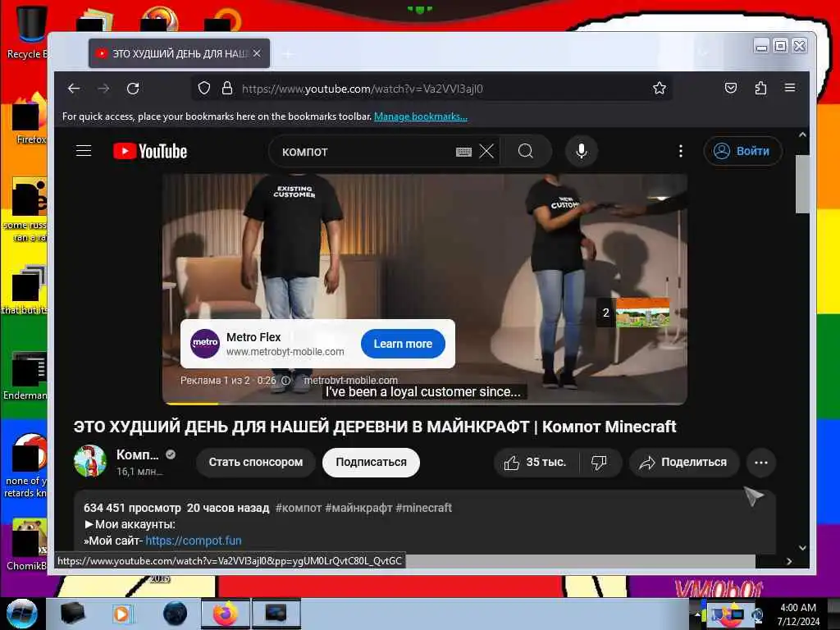
Task: Click the Поделиться share button
Action: [684, 463]
